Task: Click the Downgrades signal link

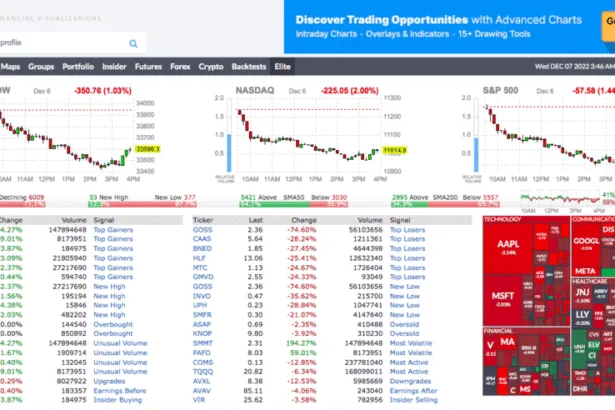Action: tap(410, 381)
